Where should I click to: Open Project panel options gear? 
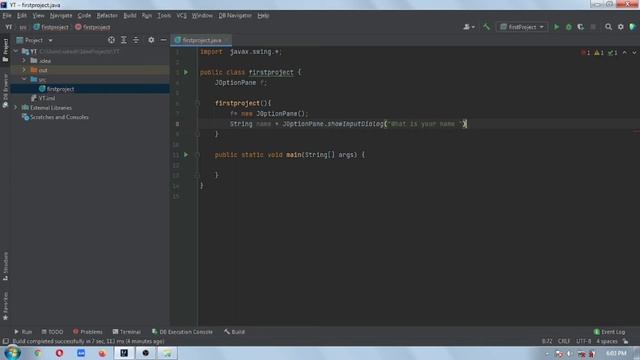[x=151, y=40]
